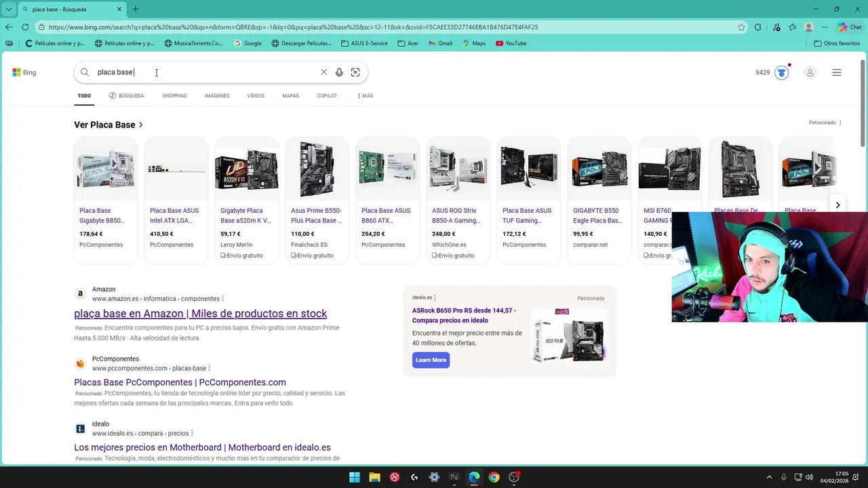Open idealo Motherboard result link
Image resolution: width=868 pixels, height=488 pixels.
click(202, 447)
